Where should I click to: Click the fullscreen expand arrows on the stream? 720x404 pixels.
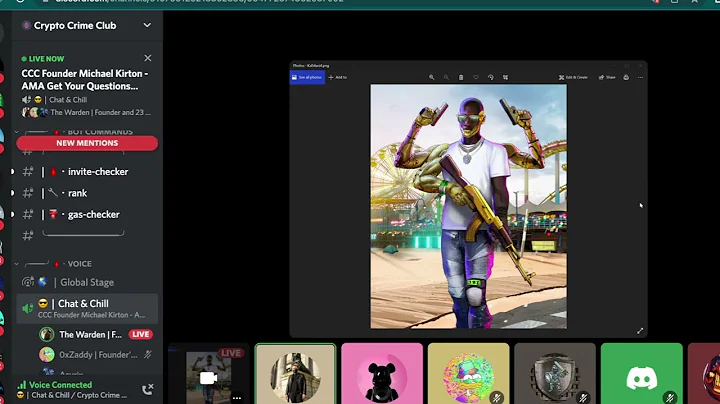(x=640, y=331)
